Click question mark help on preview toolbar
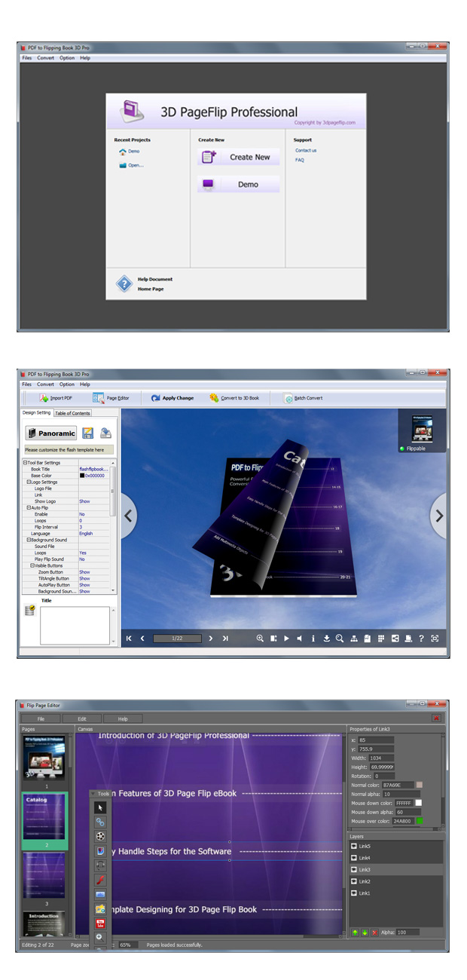This screenshot has height=980, width=467. (421, 639)
